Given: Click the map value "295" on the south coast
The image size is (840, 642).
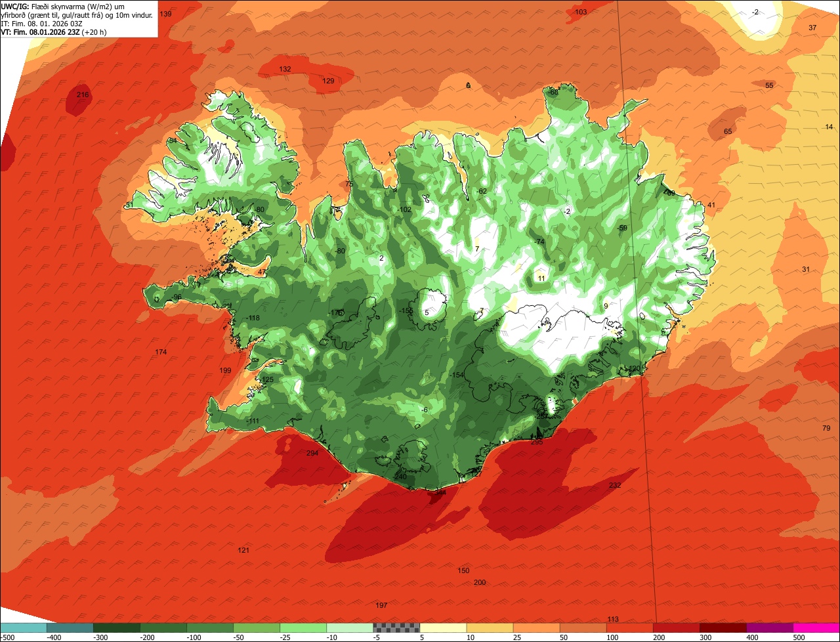Looking at the screenshot, I should [x=537, y=442].
